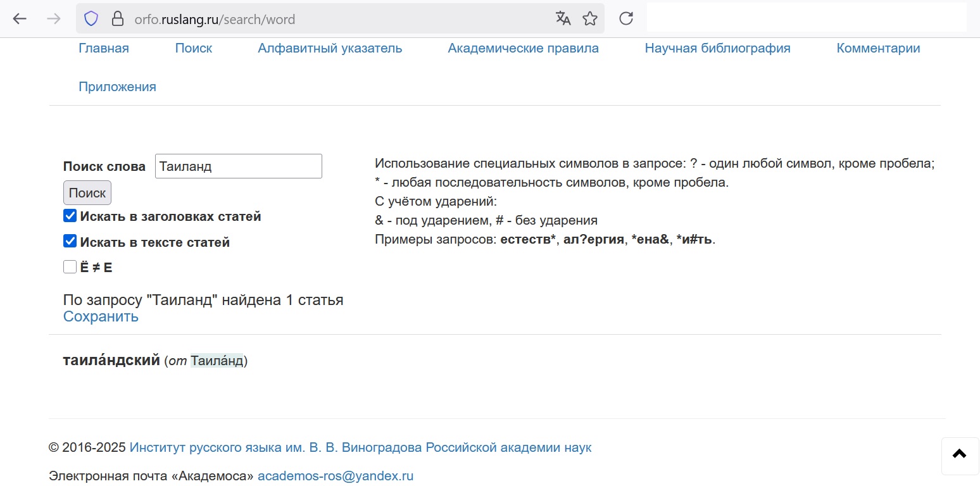Open the Институт русского языка footer link
This screenshot has height=486, width=980.
(360, 448)
